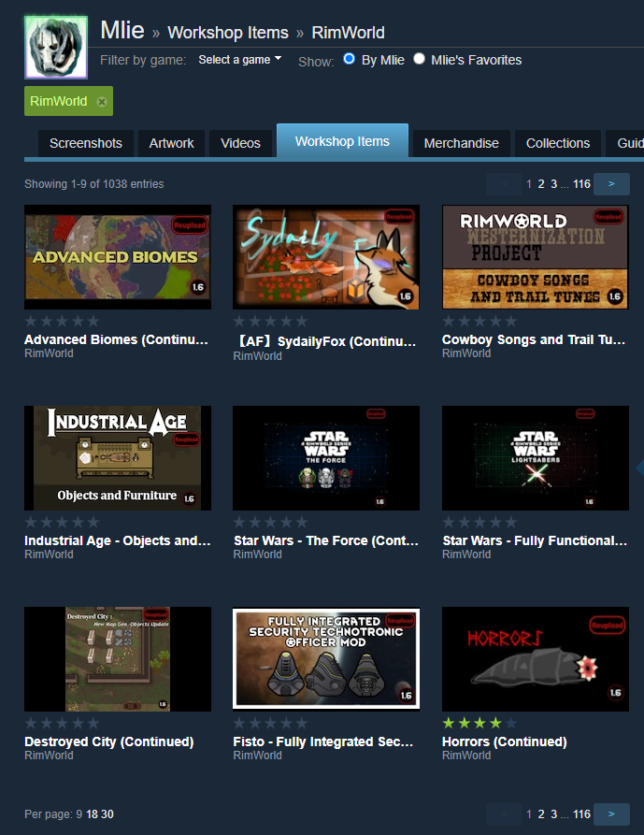Click RimWorld label under Advanced Biomes
644x835 pixels.
[x=49, y=353]
